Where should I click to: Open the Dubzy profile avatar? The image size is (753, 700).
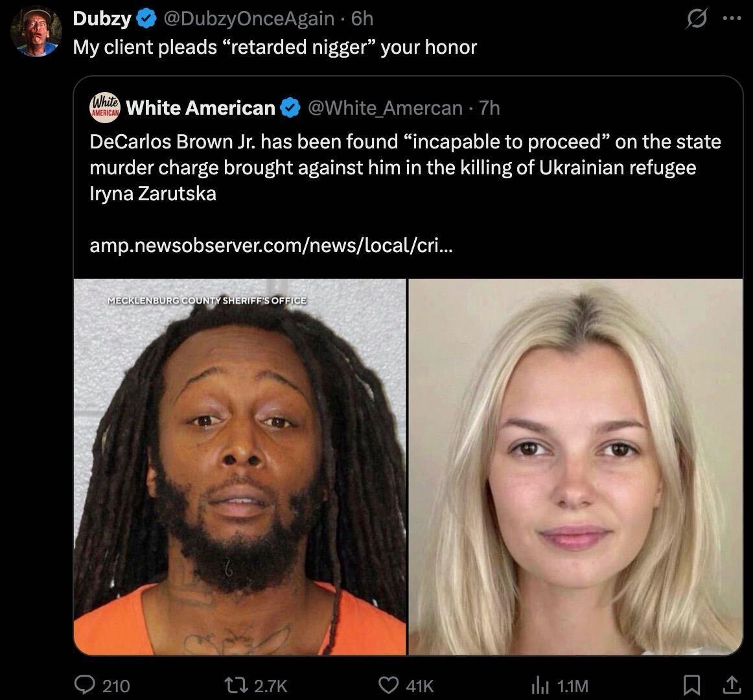pyautogui.click(x=36, y=32)
